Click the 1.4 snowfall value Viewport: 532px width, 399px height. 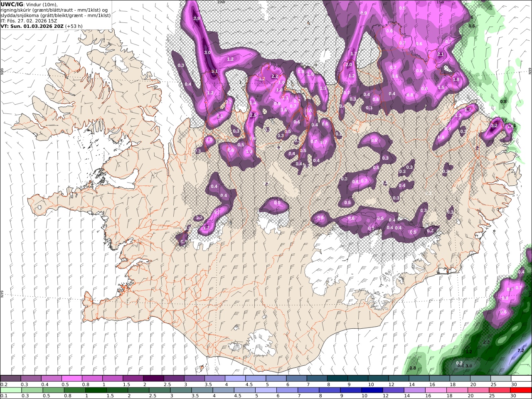[x=253, y=103]
